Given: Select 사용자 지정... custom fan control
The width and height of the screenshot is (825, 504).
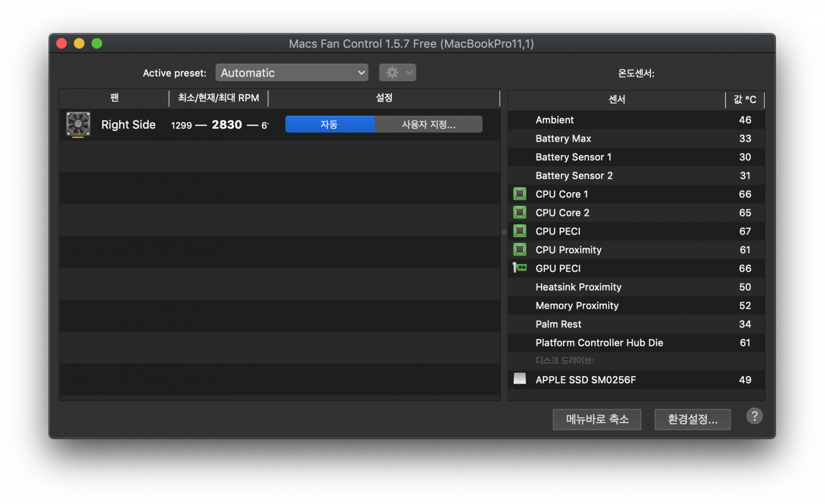Looking at the screenshot, I should pos(428,125).
